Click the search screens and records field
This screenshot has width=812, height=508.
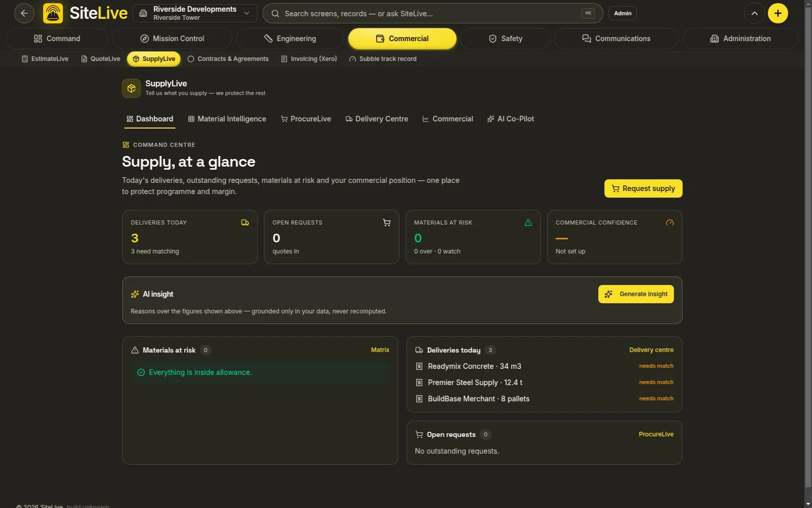[432, 13]
